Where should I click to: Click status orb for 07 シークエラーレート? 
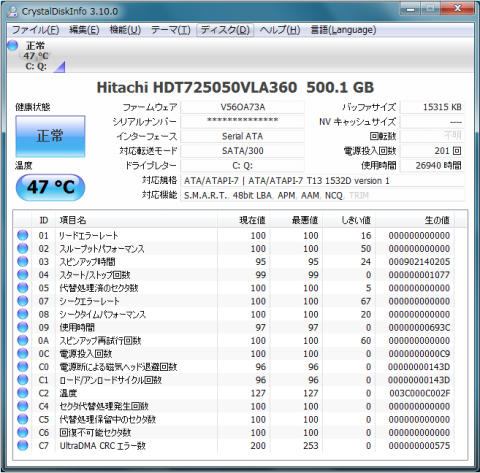[23, 301]
